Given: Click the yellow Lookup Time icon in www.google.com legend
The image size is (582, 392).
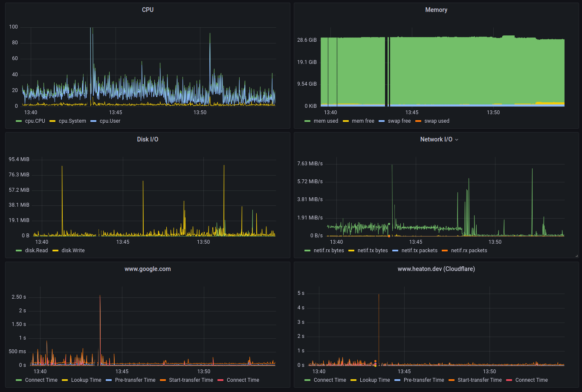Looking at the screenshot, I should 65,380.
